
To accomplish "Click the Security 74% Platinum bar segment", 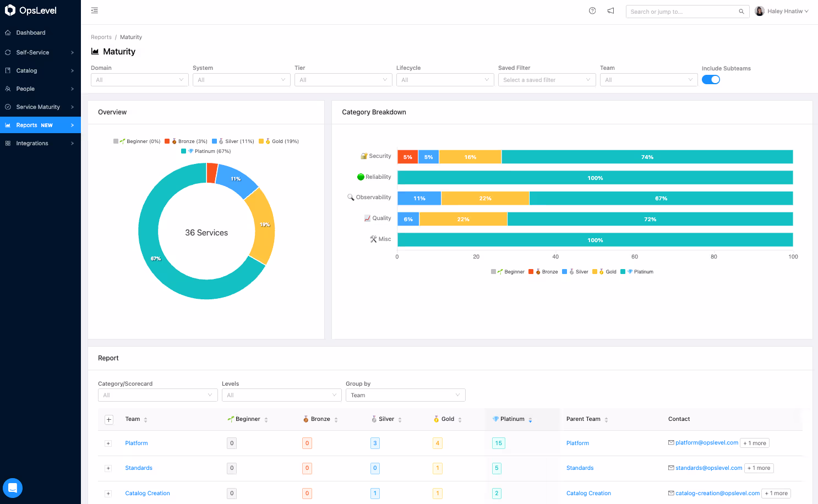I will click(x=647, y=157).
